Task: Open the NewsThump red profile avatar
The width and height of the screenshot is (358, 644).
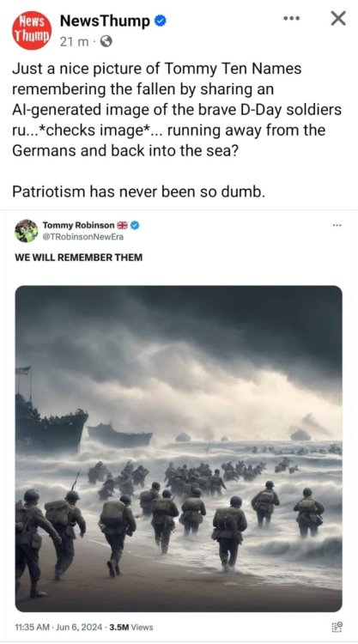Action: pyautogui.click(x=32, y=30)
